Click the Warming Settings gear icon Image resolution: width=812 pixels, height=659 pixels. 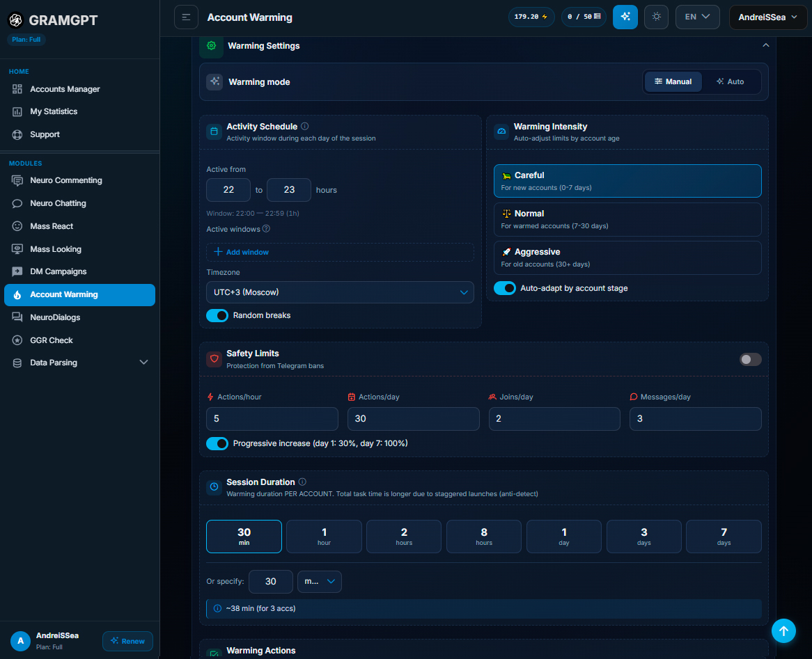click(x=211, y=45)
